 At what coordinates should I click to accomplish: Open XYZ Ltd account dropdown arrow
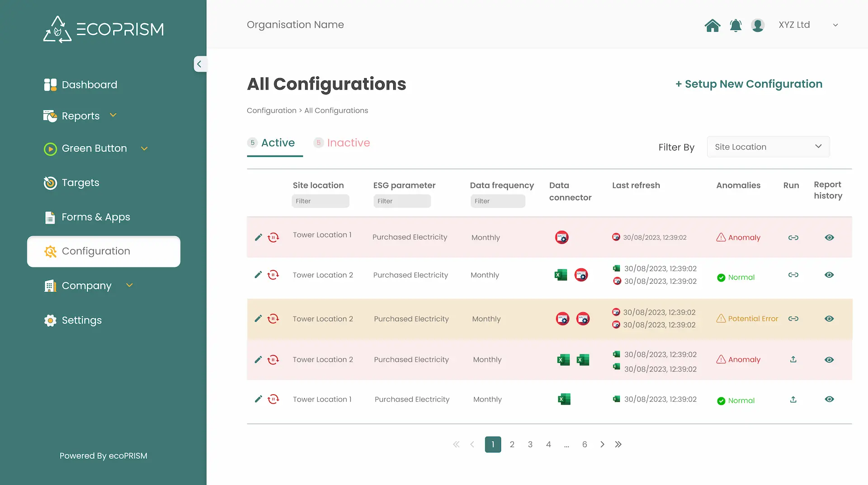835,25
